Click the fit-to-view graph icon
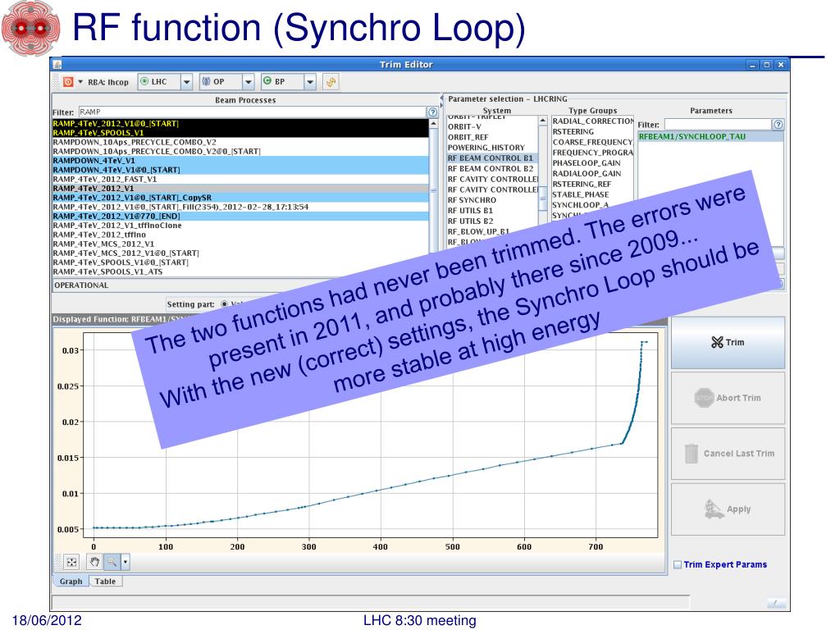Image resolution: width=840 pixels, height=630 pixels. 71,562
